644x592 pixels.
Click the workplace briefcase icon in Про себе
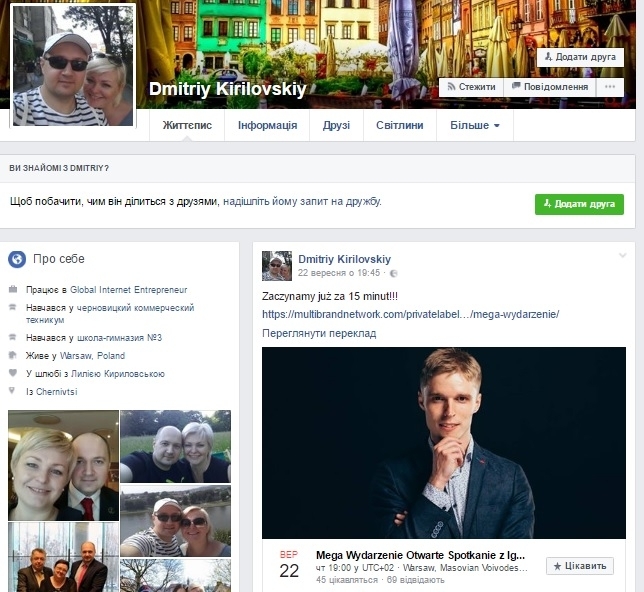point(13,290)
